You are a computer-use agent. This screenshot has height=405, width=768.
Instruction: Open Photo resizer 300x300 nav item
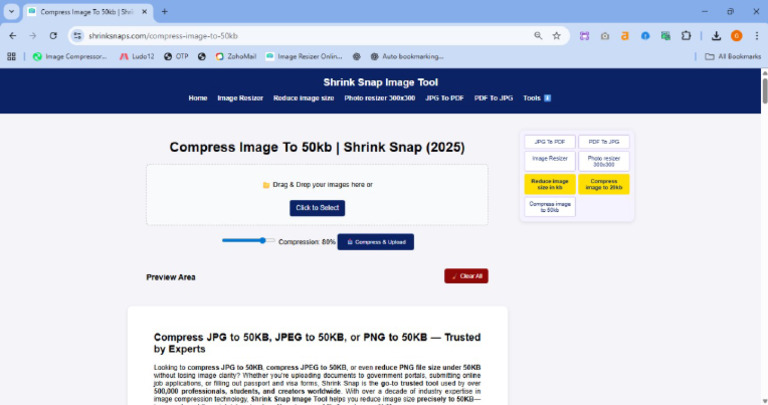[380, 98]
